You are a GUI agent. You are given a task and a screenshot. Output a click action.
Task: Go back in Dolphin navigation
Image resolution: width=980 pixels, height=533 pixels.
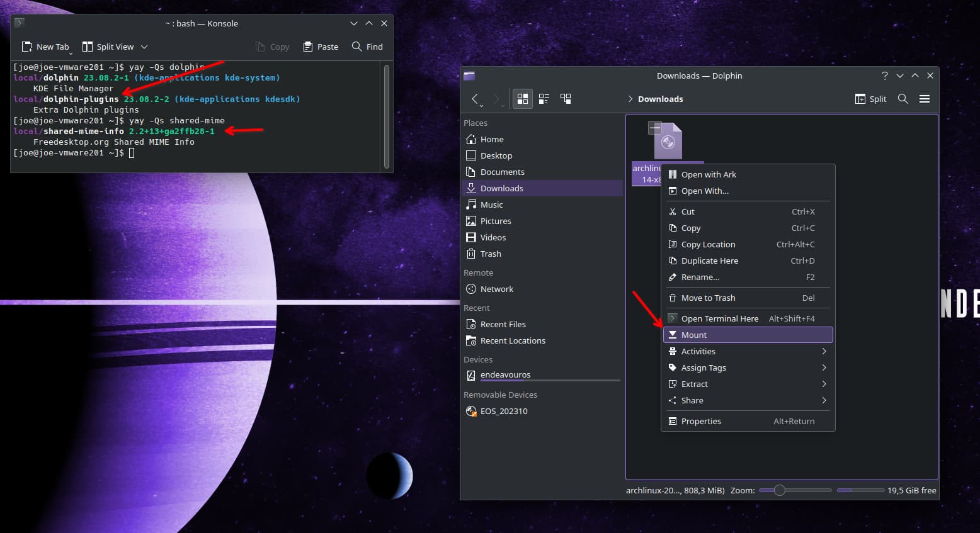tap(476, 99)
